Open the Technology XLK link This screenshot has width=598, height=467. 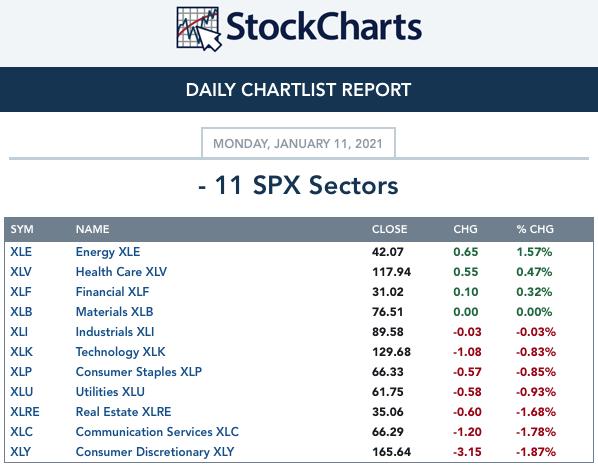click(121, 352)
